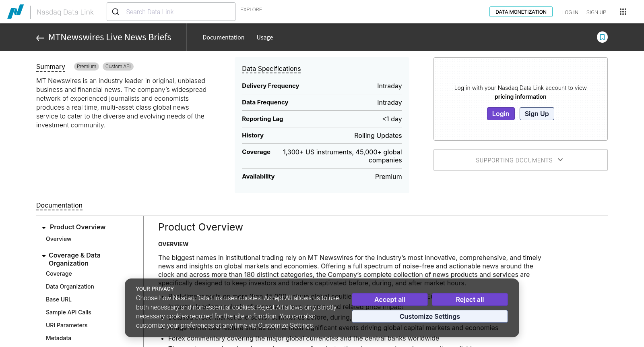Open Sample API Calls in the sidebar

(68, 312)
